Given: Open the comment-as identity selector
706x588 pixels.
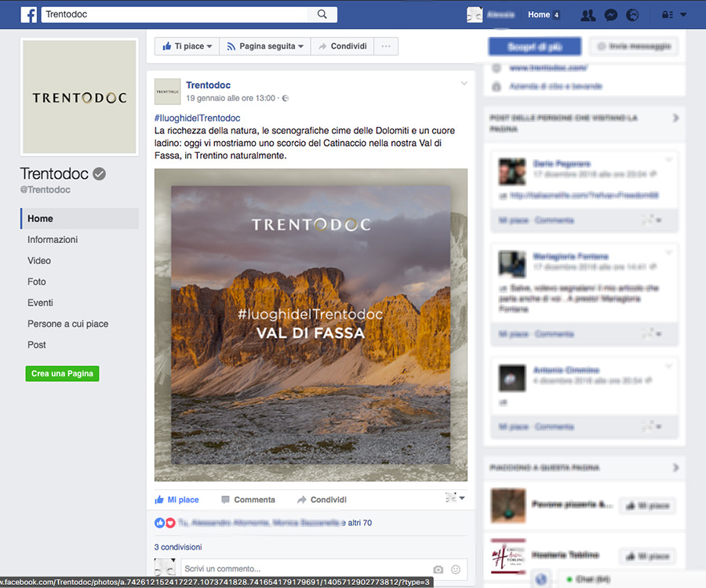Looking at the screenshot, I should point(455,498).
